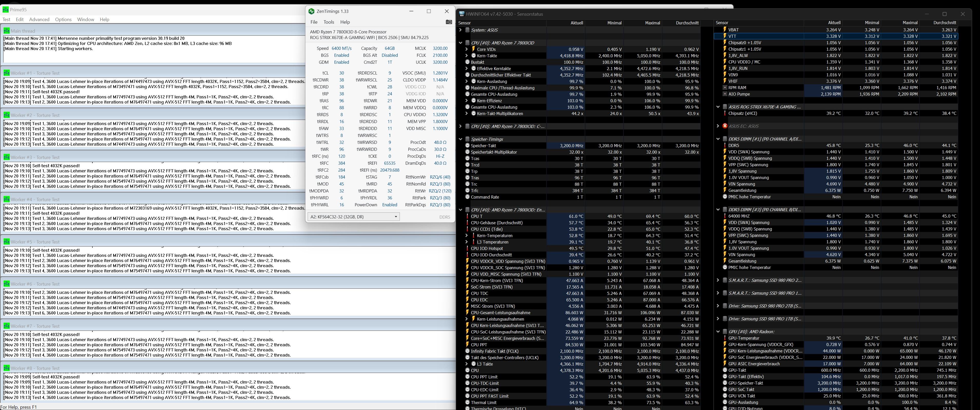
Task: Click the Worker #3 Torture Test icon
Action: [x=6, y=157]
